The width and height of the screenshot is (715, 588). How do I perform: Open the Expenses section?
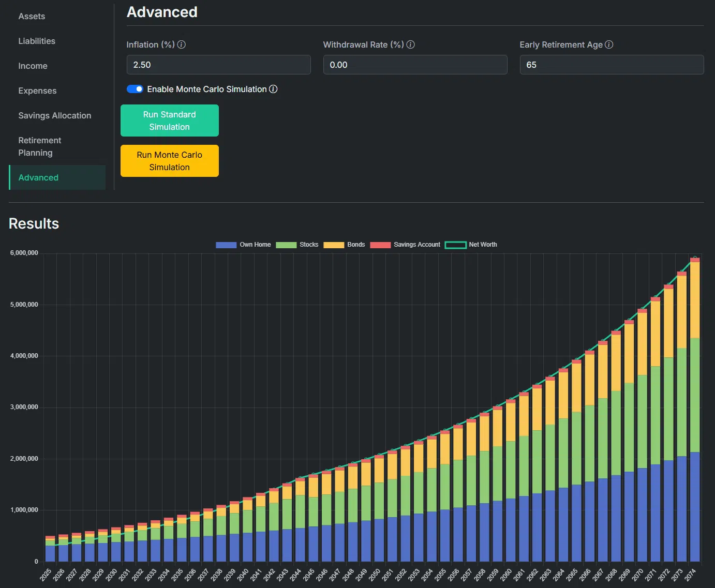tap(37, 91)
